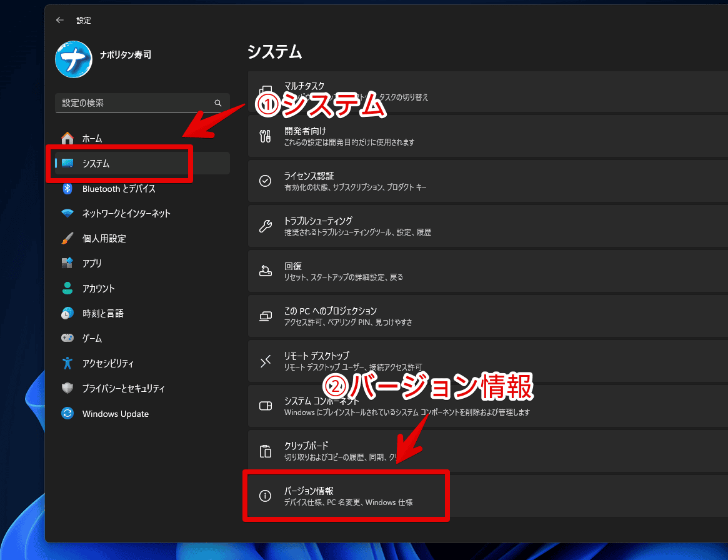The width and height of the screenshot is (728, 560).
Task: Open 回復 settings row
Action: 488,271
